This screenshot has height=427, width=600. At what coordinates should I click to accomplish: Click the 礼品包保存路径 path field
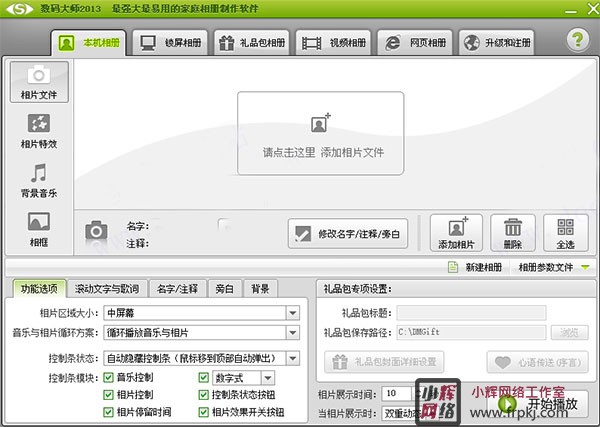[x=471, y=332]
